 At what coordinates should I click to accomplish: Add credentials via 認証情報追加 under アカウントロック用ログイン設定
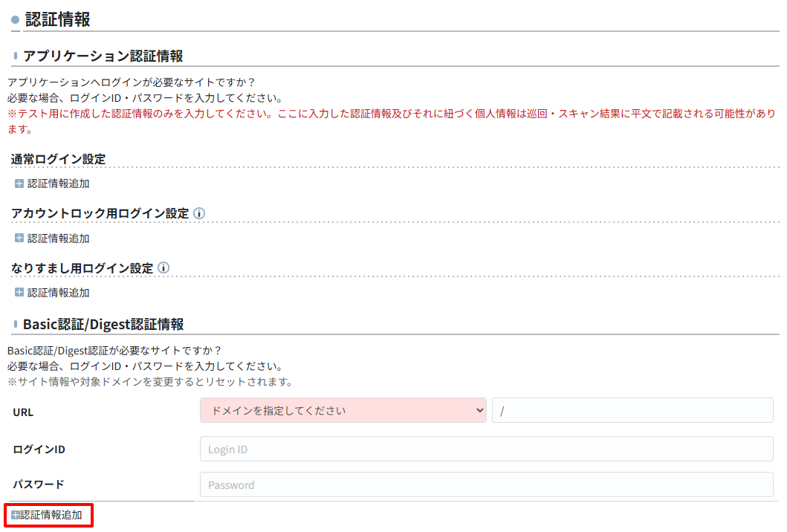pyautogui.click(x=58, y=239)
